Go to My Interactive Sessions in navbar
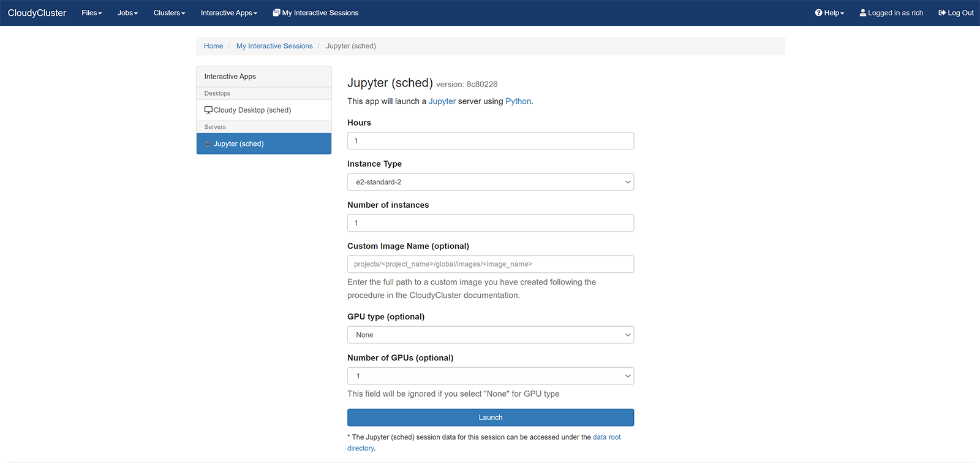The height and width of the screenshot is (469, 980). 315,13
